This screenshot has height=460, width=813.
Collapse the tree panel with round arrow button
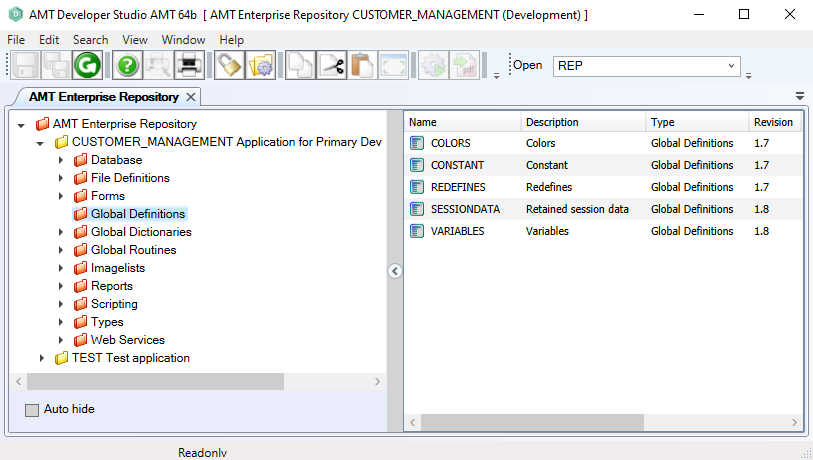point(395,271)
